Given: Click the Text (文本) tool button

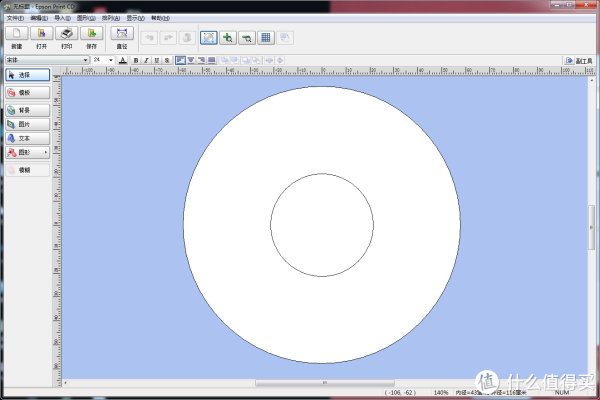Looking at the screenshot, I should pyautogui.click(x=28, y=138).
